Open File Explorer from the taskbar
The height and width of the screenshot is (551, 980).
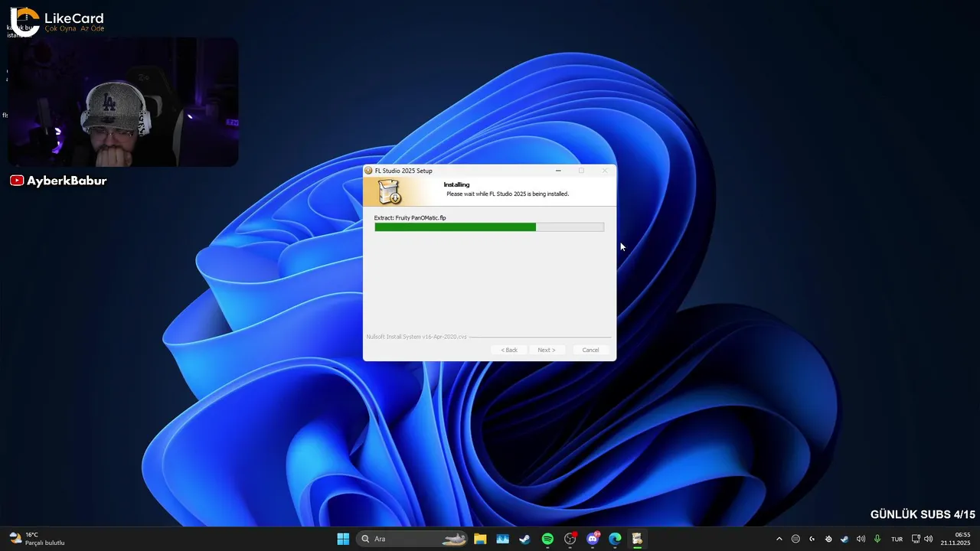click(x=480, y=539)
